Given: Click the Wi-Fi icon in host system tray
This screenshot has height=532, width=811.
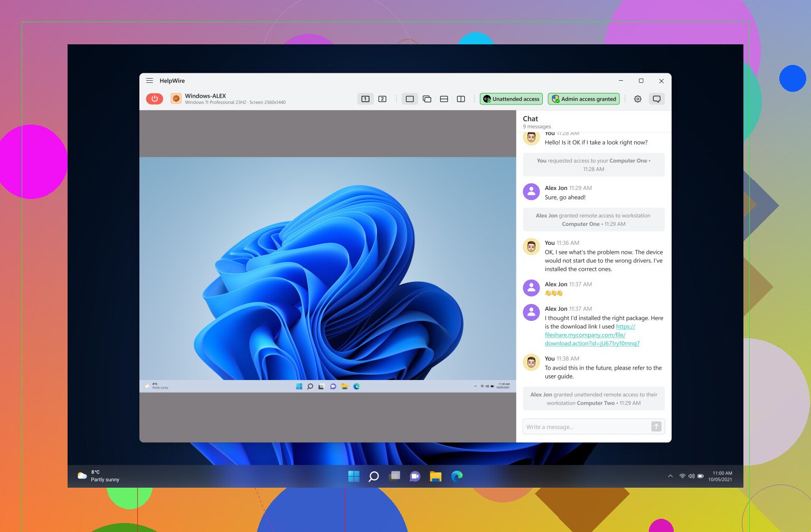Looking at the screenshot, I should (682, 476).
